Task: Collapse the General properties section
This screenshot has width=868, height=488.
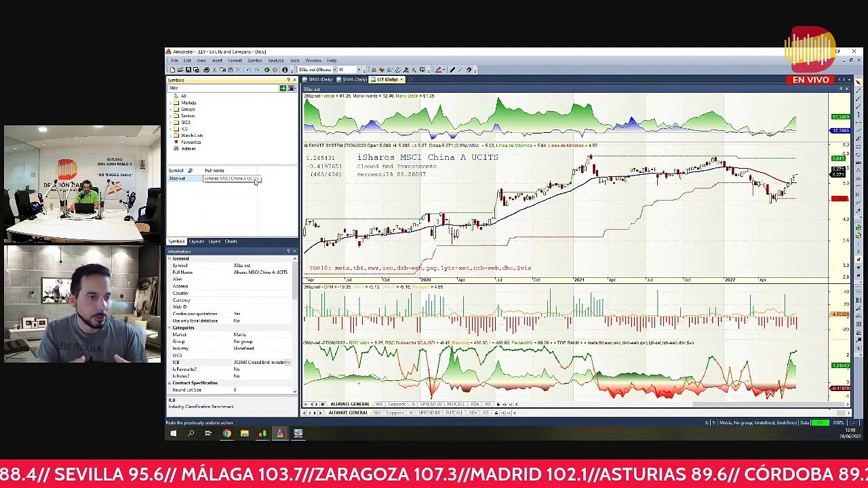Action: pos(170,259)
